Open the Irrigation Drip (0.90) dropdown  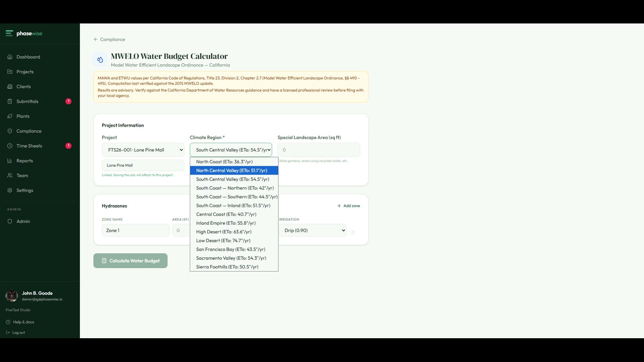coord(313,230)
